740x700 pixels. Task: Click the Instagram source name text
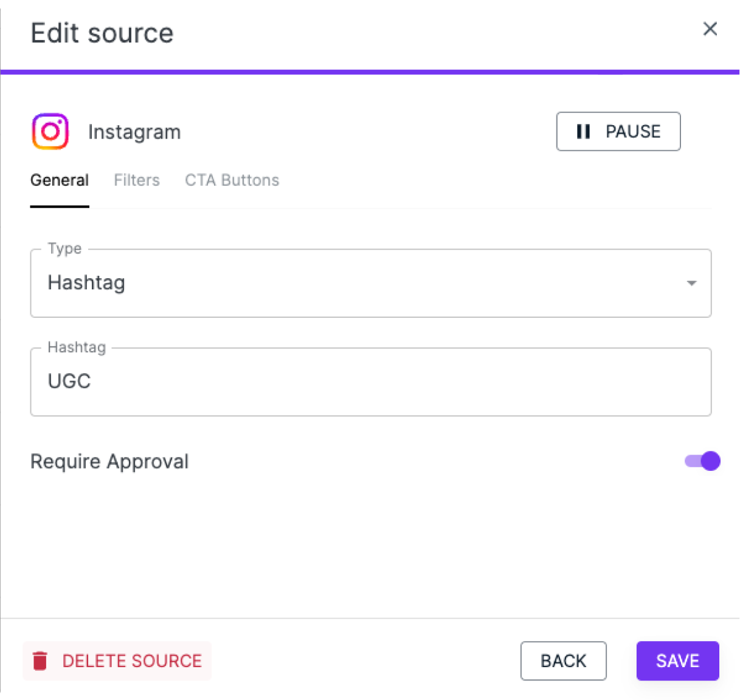(x=134, y=132)
